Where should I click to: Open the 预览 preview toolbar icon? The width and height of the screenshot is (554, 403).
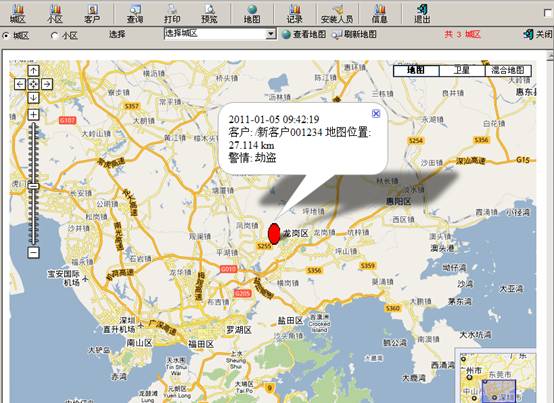point(209,13)
